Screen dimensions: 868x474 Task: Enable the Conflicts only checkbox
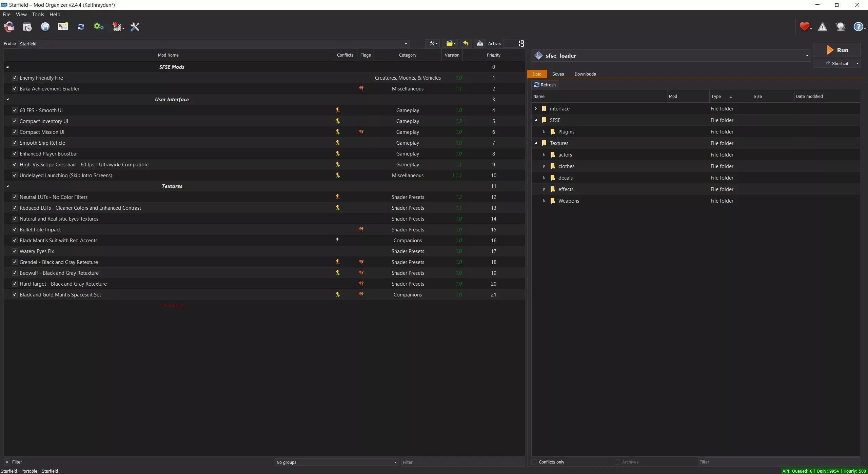pyautogui.click(x=534, y=462)
